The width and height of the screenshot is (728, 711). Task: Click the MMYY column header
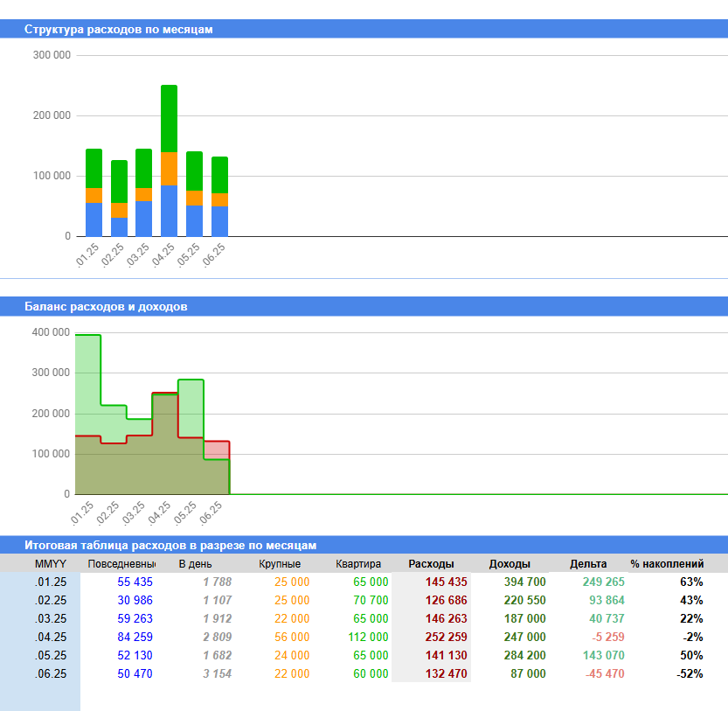click(51, 564)
